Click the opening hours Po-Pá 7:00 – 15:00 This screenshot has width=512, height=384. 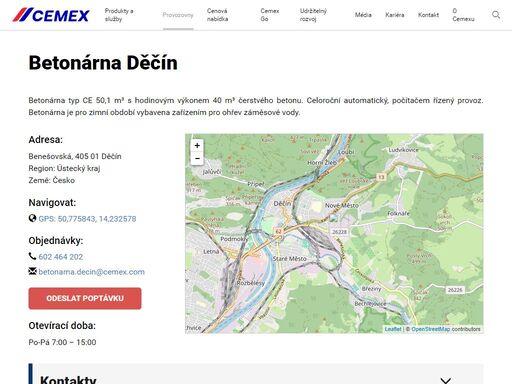click(x=62, y=342)
